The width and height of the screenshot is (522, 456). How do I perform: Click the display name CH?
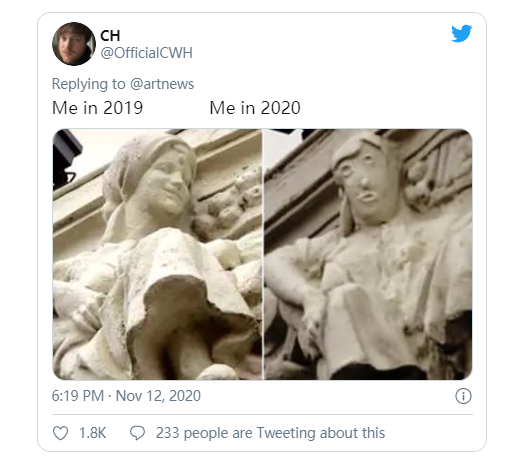point(110,36)
